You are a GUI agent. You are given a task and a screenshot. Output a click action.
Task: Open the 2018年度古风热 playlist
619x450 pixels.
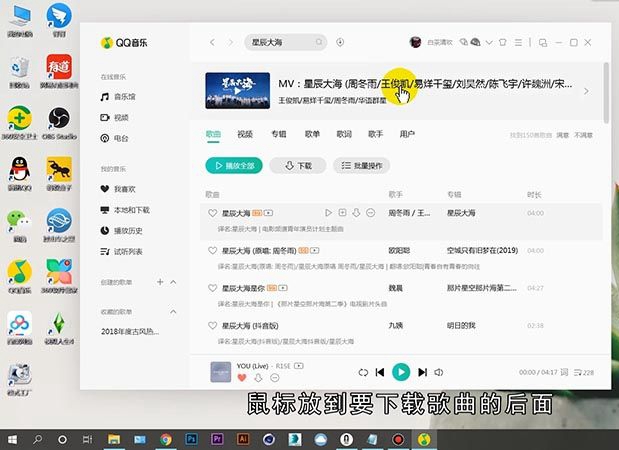[130, 332]
